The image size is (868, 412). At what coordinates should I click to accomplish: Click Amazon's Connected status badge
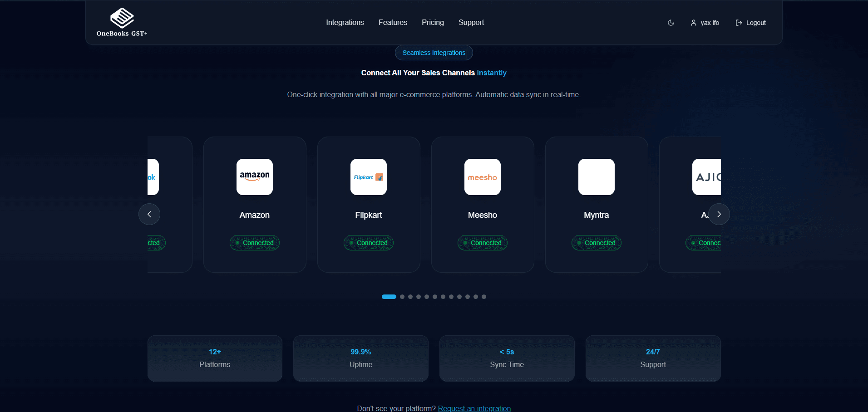coord(255,243)
